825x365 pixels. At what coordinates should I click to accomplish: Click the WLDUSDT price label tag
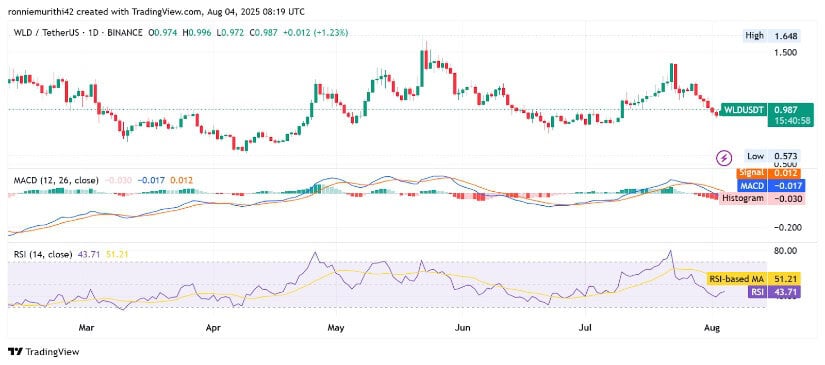click(x=763, y=115)
